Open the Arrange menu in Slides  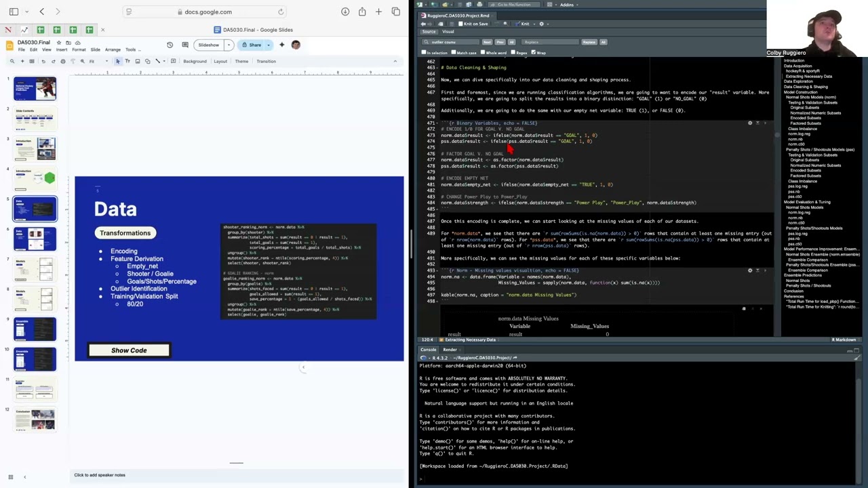pos(113,49)
